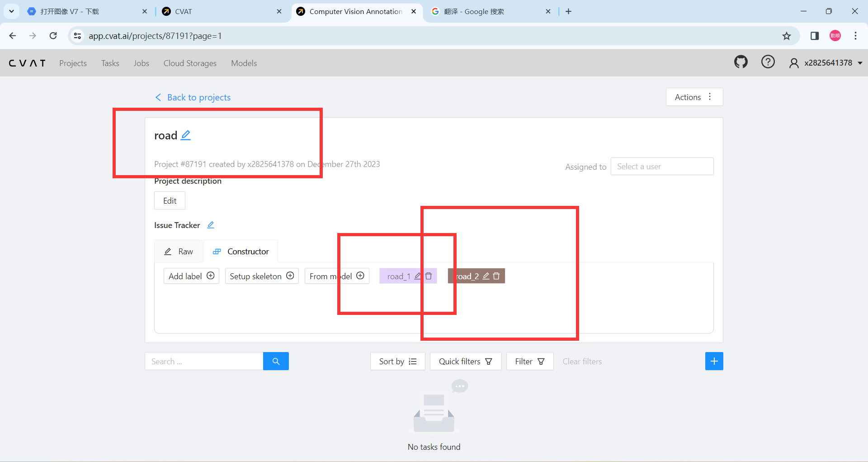Click the blue search magnifier button

tap(276, 361)
